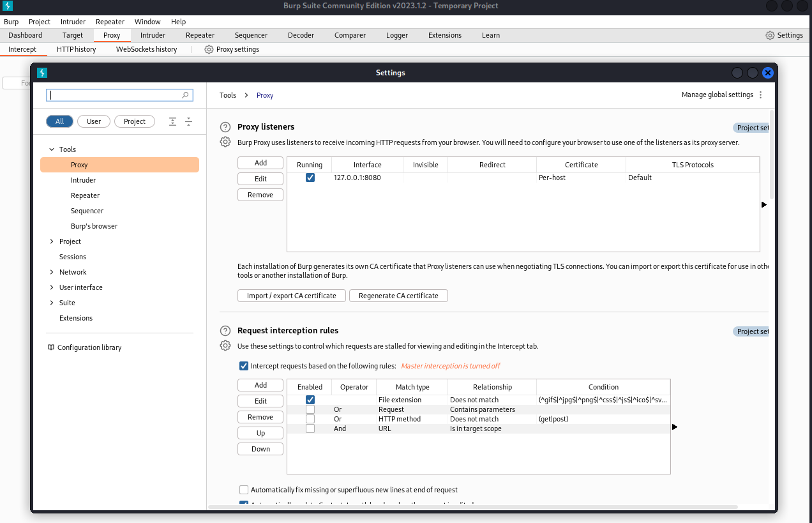
Task: Click the Proxy listeners gear icon
Action: click(x=225, y=142)
